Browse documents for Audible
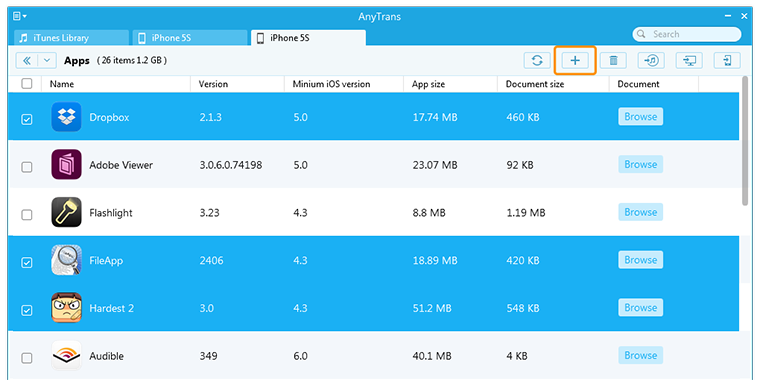 point(640,355)
